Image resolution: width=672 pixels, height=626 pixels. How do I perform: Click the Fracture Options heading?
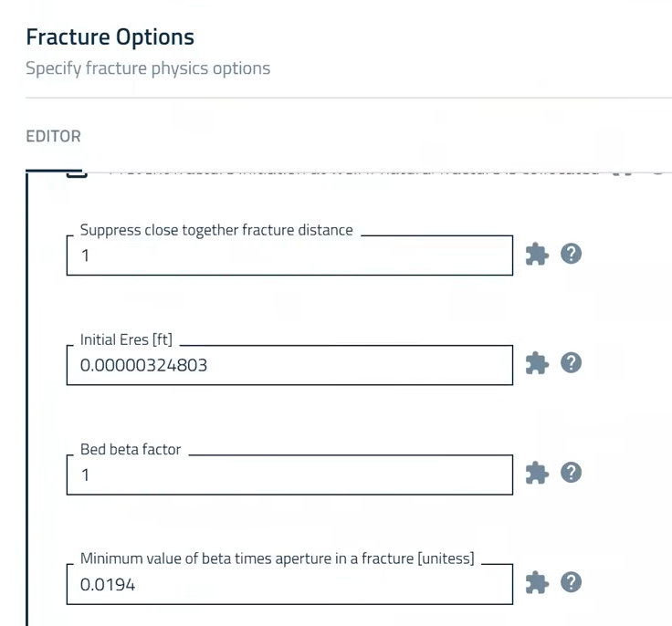[110, 37]
